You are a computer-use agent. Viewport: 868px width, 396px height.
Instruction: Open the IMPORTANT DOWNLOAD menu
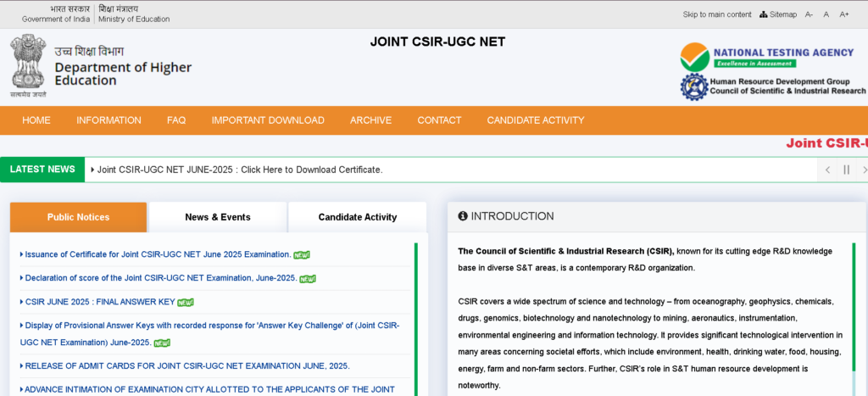pos(268,120)
